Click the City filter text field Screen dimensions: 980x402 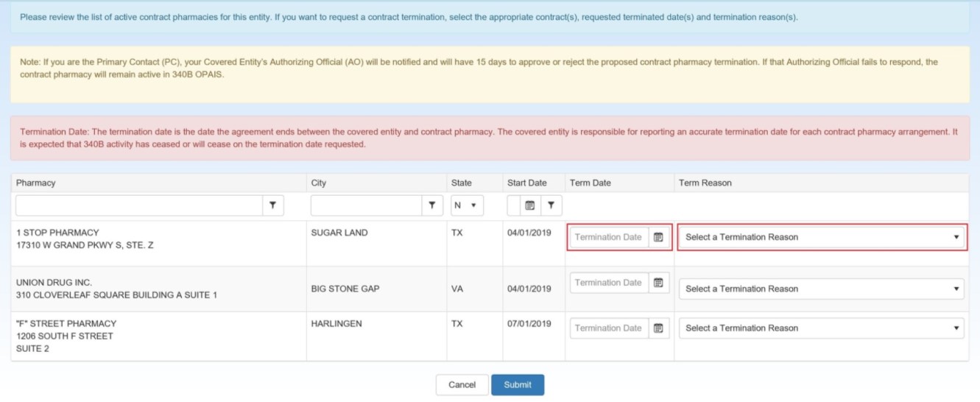366,205
